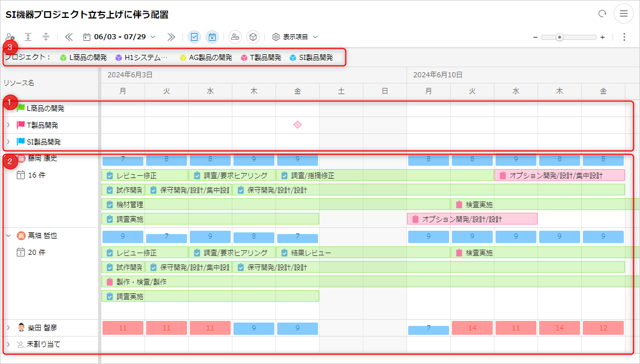
Task: Toggle the task checkmark display button
Action: tap(194, 37)
